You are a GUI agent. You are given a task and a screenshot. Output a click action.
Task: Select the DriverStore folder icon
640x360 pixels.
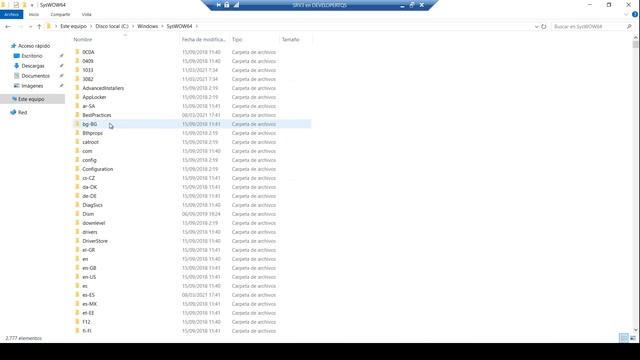click(x=77, y=240)
